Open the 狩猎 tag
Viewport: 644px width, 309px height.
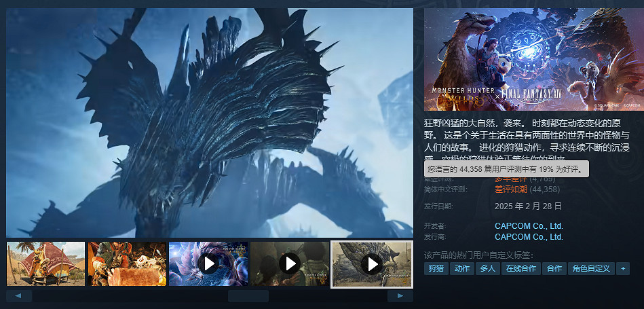click(x=436, y=268)
